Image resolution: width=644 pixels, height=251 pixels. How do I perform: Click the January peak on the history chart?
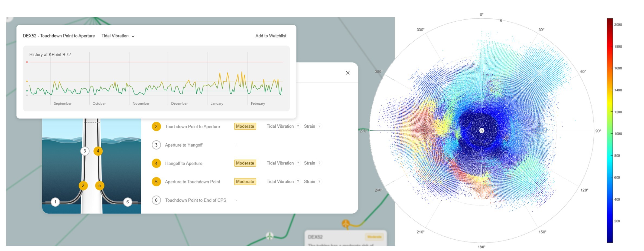[227, 74]
